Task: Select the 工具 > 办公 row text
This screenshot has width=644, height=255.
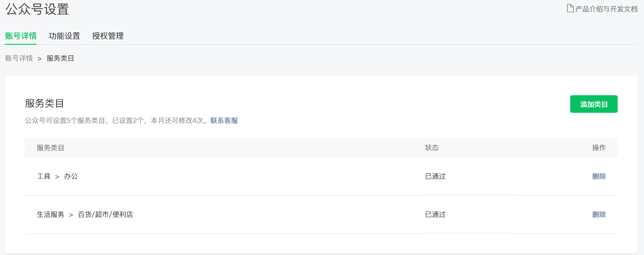Action: click(x=58, y=176)
